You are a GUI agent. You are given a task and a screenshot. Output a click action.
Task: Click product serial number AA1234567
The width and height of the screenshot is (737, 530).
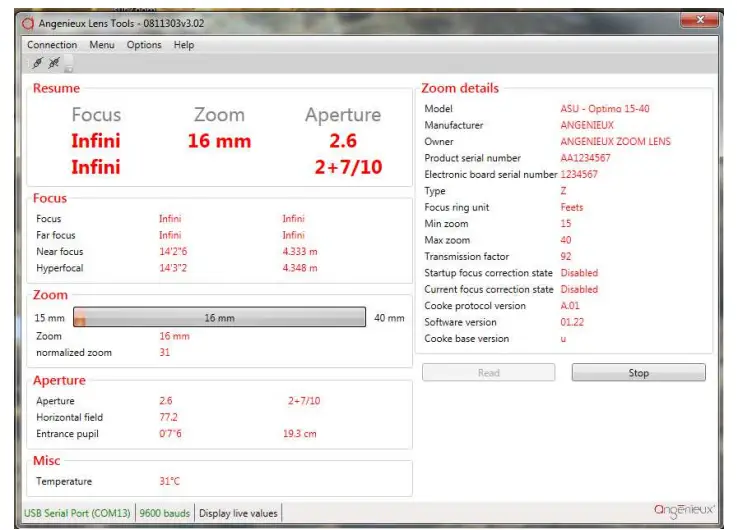585,158
